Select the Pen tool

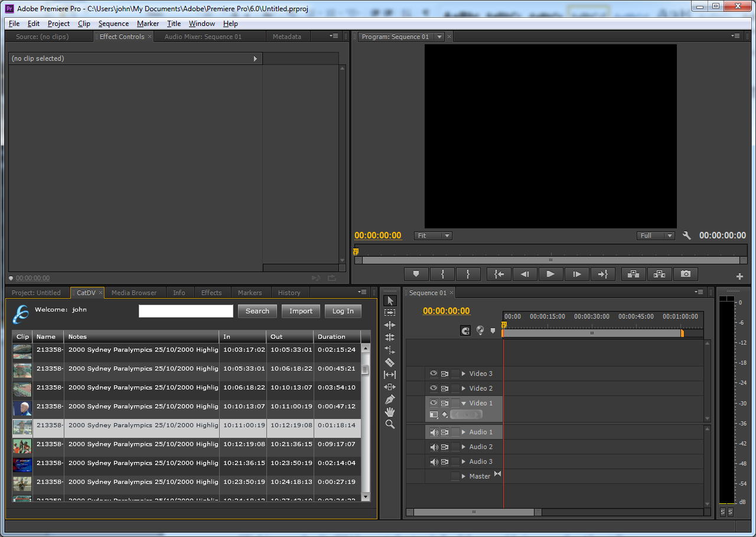click(x=390, y=400)
